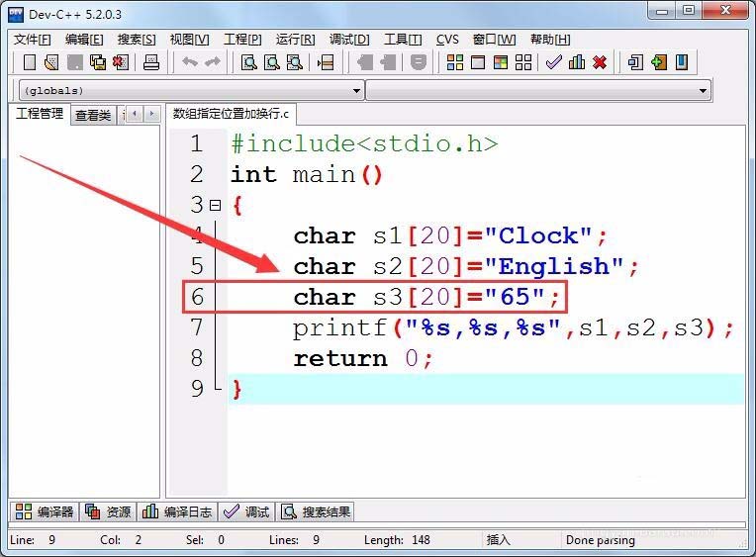This screenshot has height=557, width=756.
Task: Click the printf code line
Action: (514, 327)
